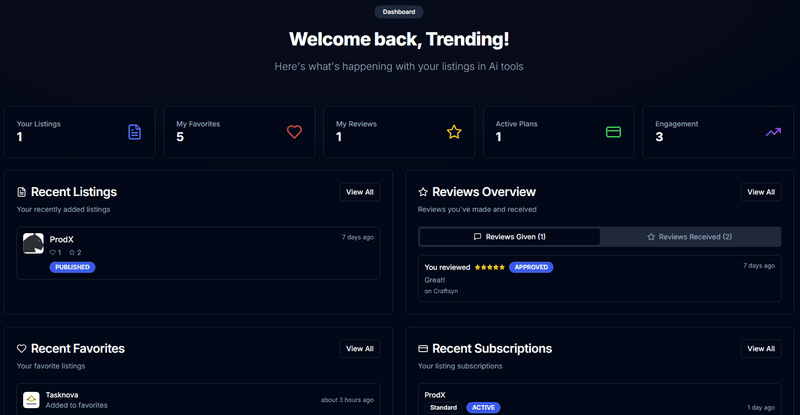
Task: Click the trending arrow icon in Engagement card
Action: [x=773, y=132]
